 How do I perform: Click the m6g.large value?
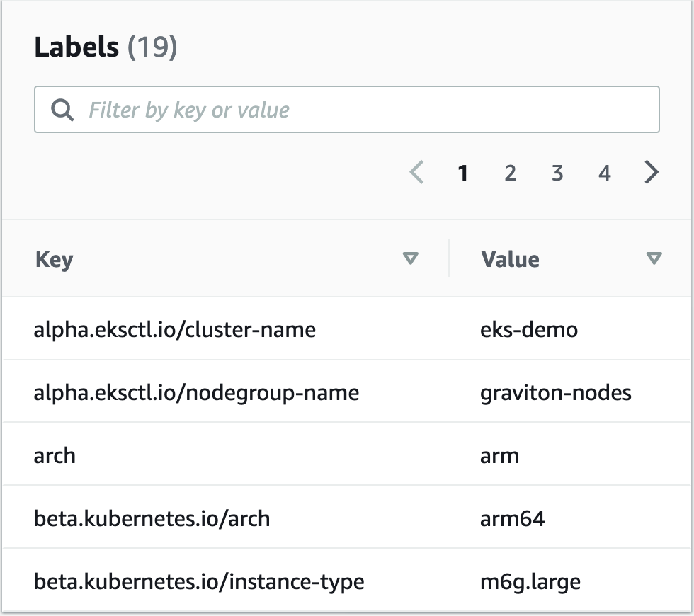530,582
